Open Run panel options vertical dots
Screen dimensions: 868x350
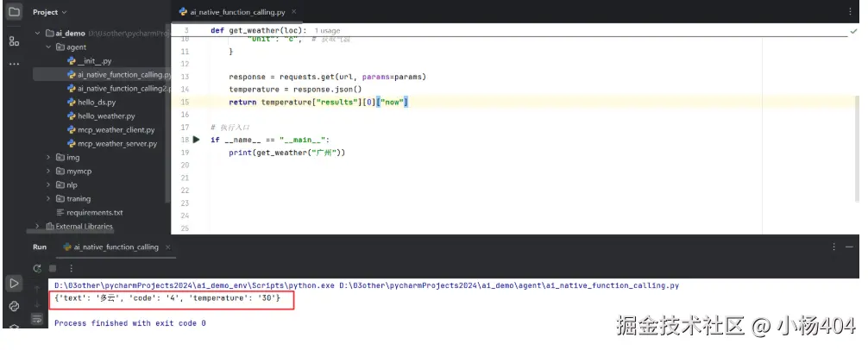[x=833, y=247]
